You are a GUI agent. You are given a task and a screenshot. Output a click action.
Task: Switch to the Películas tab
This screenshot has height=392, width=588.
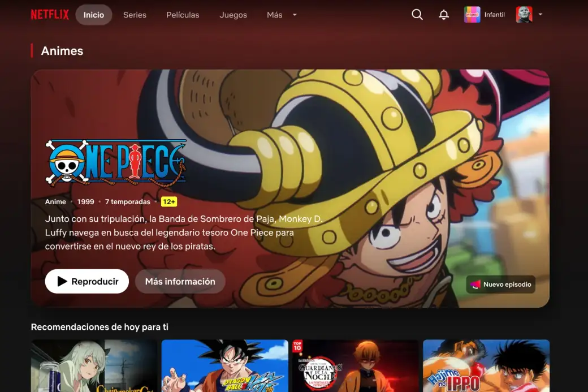click(183, 15)
